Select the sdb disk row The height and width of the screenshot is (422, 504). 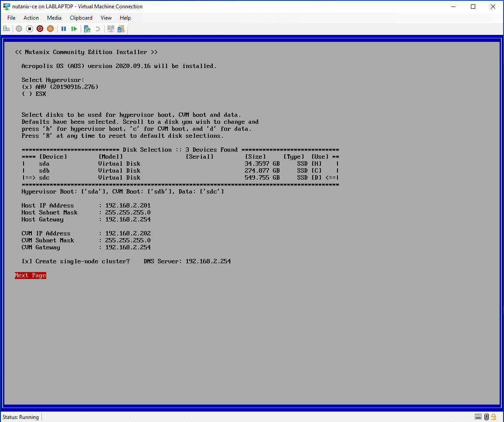44,170
